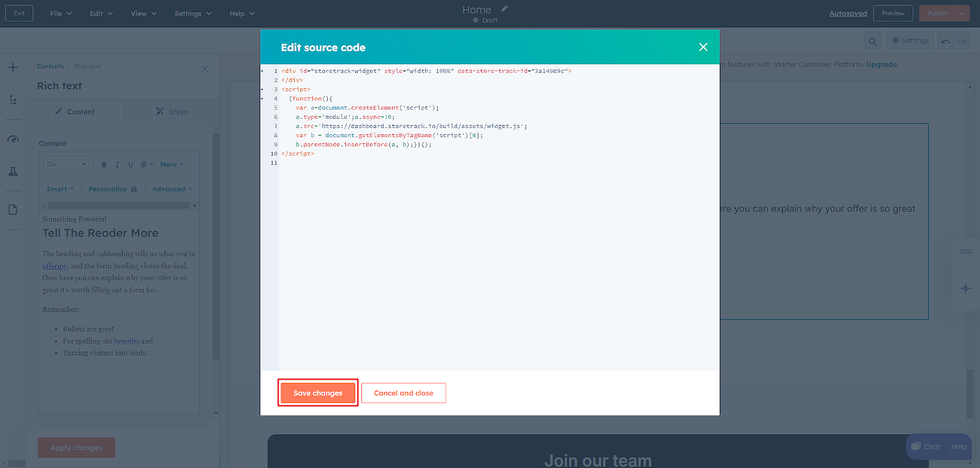The width and height of the screenshot is (980, 468).
Task: Close the Rich text panel
Action: tap(205, 69)
